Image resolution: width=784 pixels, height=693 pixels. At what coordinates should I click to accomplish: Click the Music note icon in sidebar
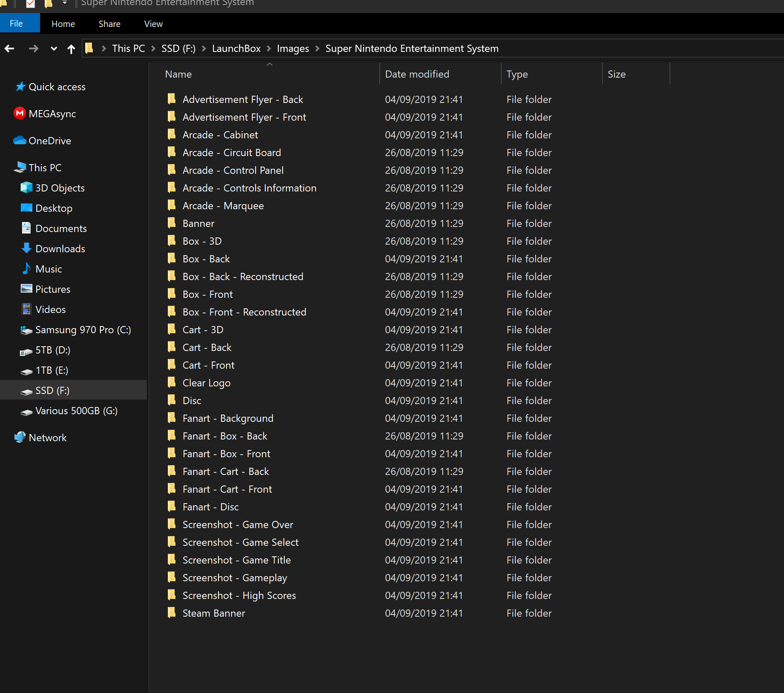(x=26, y=268)
